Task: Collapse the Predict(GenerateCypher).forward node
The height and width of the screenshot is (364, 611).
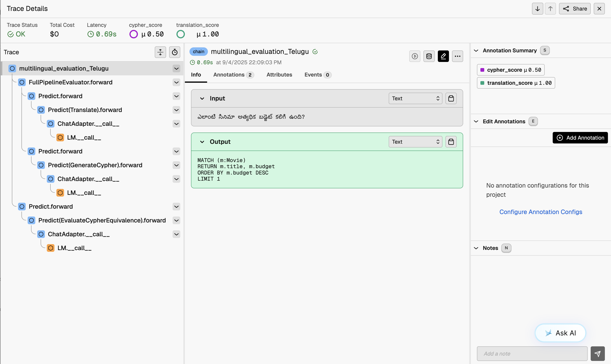Action: 176,165
